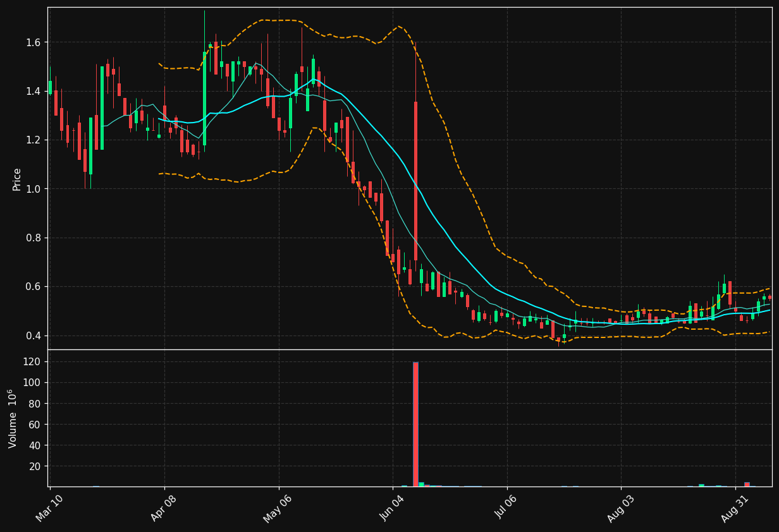
Task: Click the 'Volume 10^6' axis title
Action: tap(13, 418)
